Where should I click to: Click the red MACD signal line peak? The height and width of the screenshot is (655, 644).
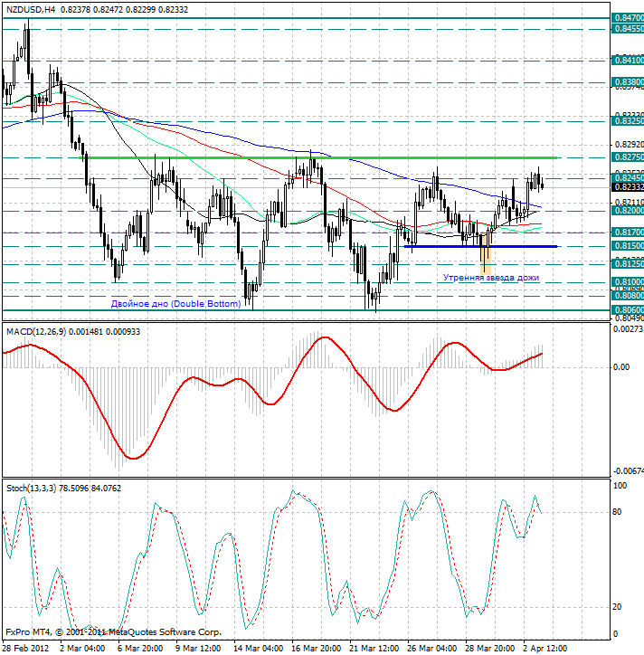pos(325,337)
